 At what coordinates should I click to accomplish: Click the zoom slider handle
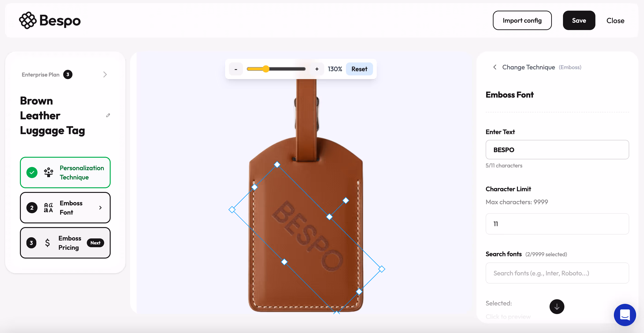[x=266, y=69]
